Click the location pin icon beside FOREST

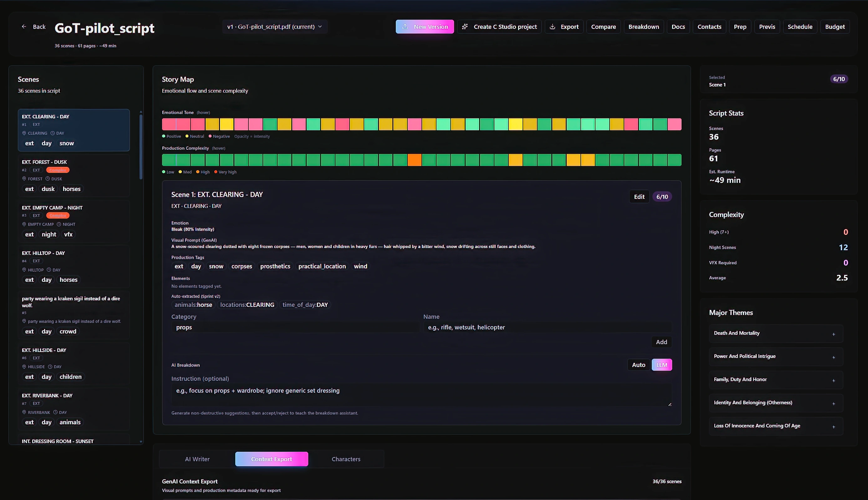click(24, 178)
